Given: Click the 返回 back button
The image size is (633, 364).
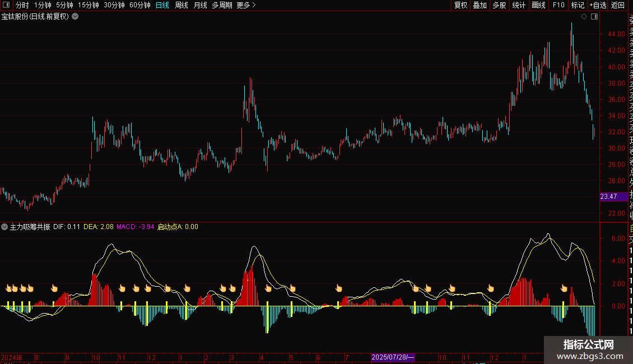Looking at the screenshot, I should point(618,5).
